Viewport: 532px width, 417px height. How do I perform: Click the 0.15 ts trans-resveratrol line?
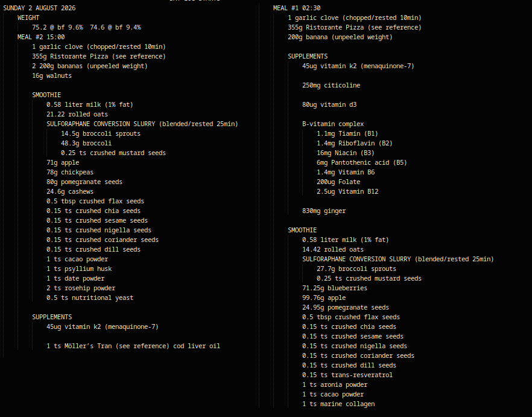[347, 375]
